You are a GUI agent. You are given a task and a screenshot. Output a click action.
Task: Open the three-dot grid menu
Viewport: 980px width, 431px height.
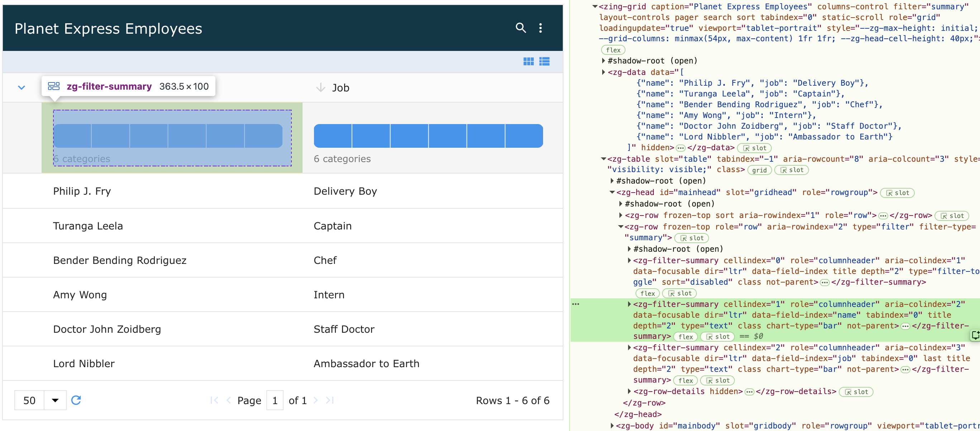coord(540,28)
